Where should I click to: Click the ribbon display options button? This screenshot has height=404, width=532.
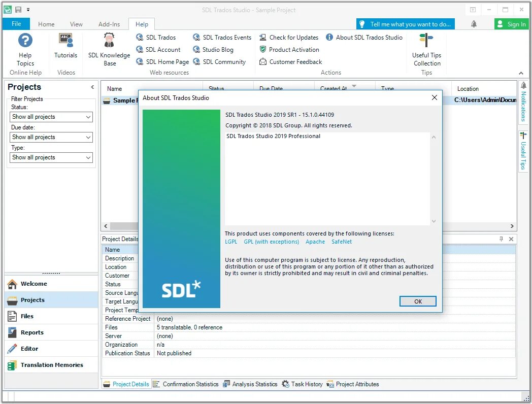point(472,10)
